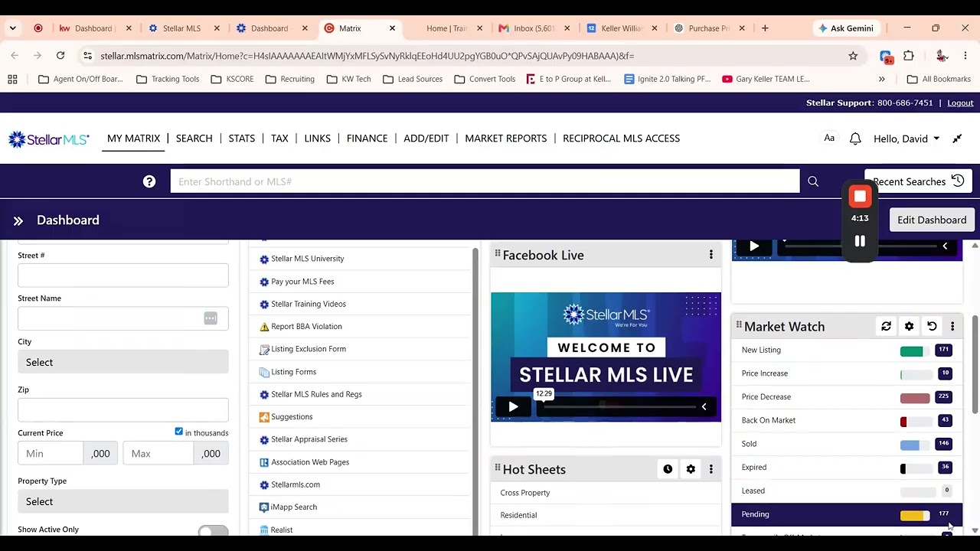This screenshot has height=551, width=980.
Task: Click Street Name lookup ellipsis icon
Action: [x=211, y=318]
